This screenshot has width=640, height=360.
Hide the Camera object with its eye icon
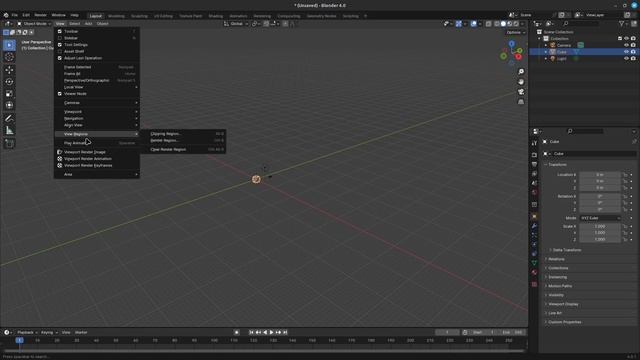click(x=626, y=45)
